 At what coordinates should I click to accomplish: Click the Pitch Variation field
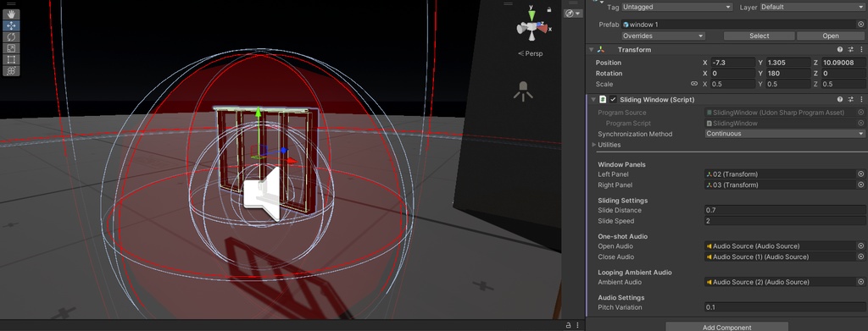[x=784, y=307]
